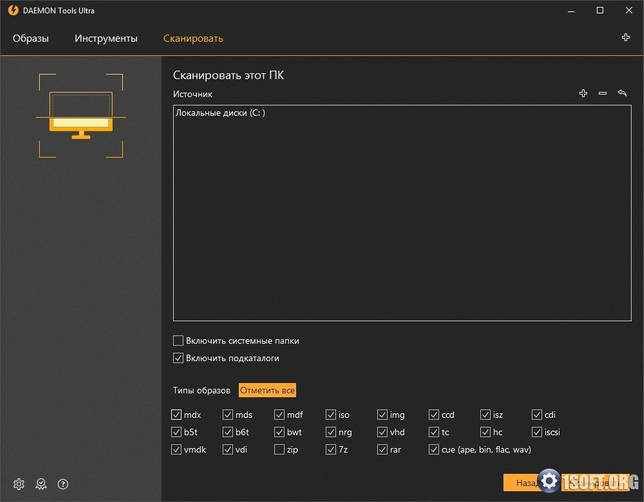Toggle the b6t checkbox
The width and height of the screenshot is (644, 502).
point(228,432)
